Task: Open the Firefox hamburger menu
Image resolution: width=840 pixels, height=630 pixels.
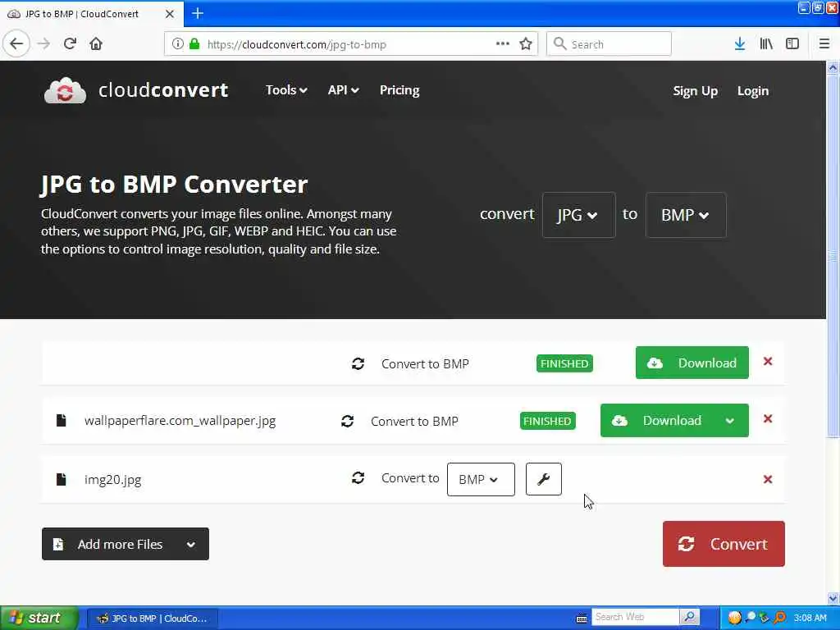Action: (824, 44)
